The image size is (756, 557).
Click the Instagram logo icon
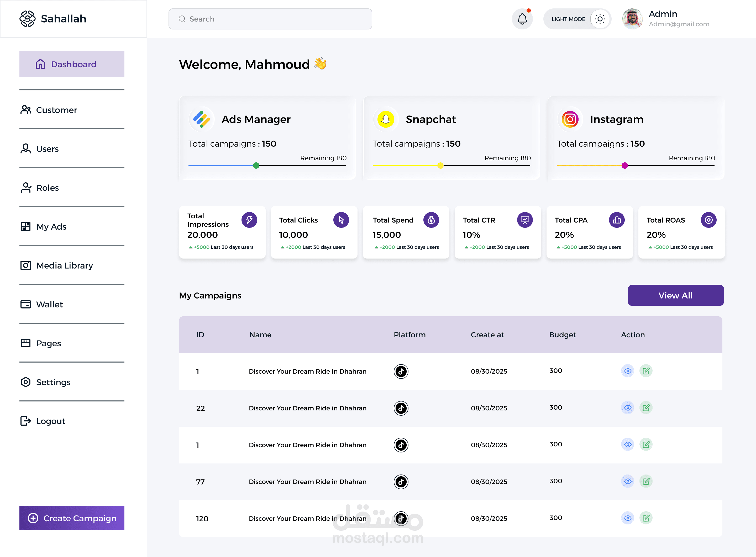point(570,119)
